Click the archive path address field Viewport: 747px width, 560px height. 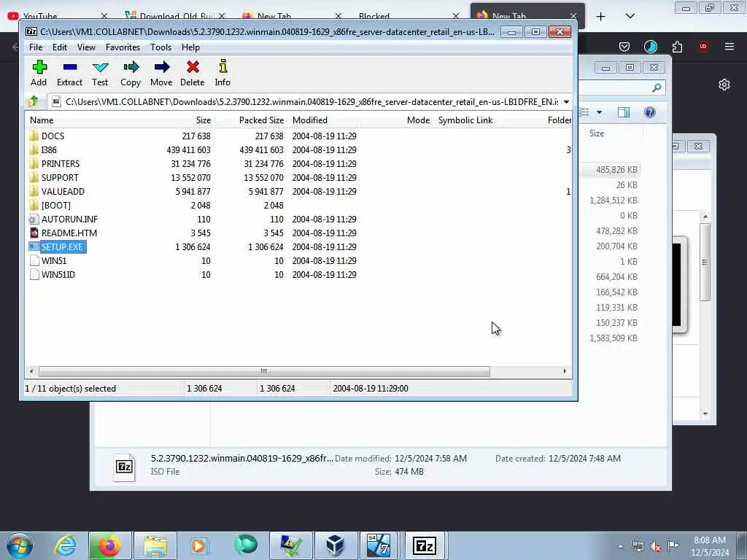pos(305,102)
